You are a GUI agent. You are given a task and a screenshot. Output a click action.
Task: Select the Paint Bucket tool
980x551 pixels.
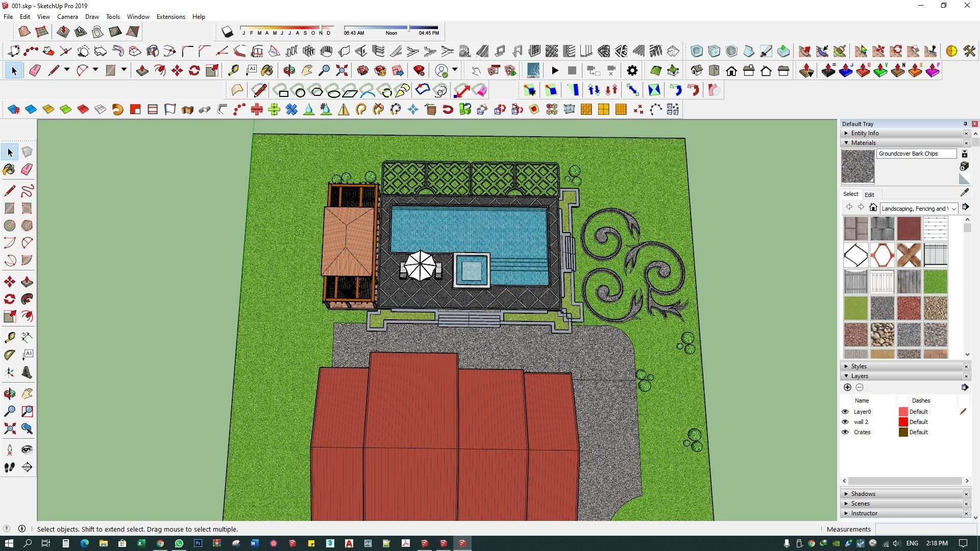pyautogui.click(x=10, y=169)
